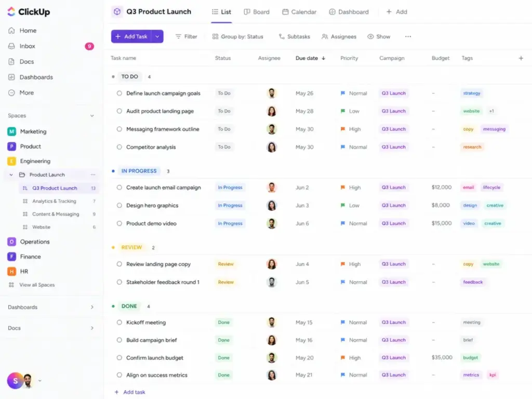Add a new view tab
Image resolution: width=532 pixels, height=399 pixels.
(x=396, y=12)
